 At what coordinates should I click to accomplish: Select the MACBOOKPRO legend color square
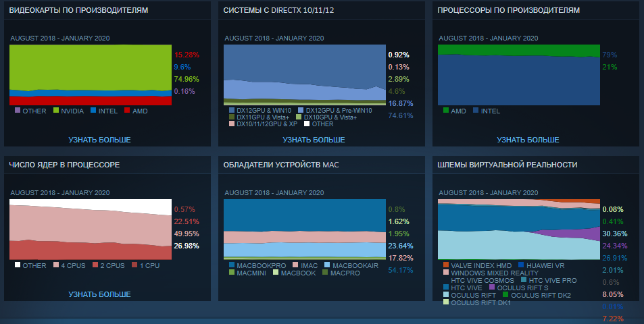point(232,265)
